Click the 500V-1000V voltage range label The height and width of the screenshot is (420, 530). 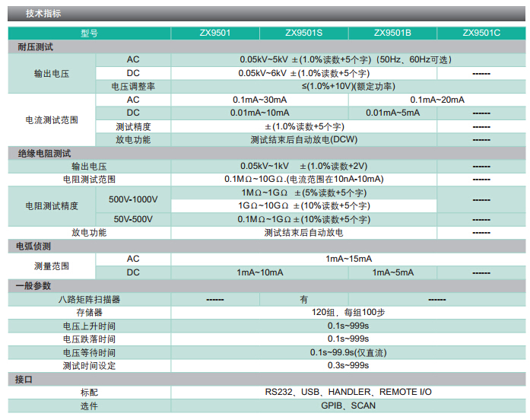pyautogui.click(x=133, y=199)
